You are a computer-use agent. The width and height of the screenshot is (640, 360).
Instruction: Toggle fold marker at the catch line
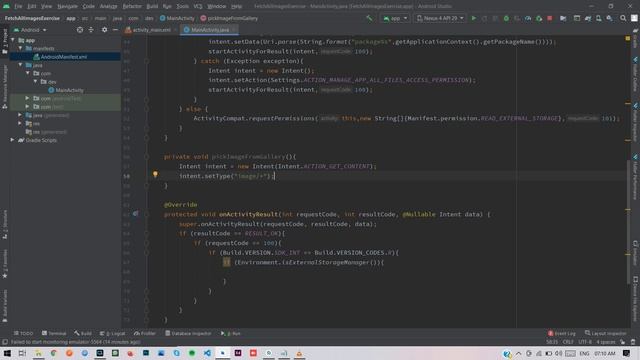click(x=147, y=61)
